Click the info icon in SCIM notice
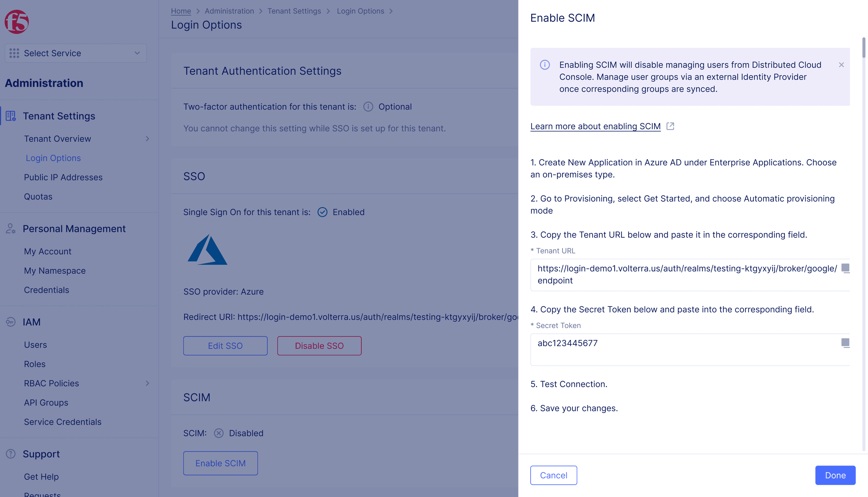 coord(545,65)
